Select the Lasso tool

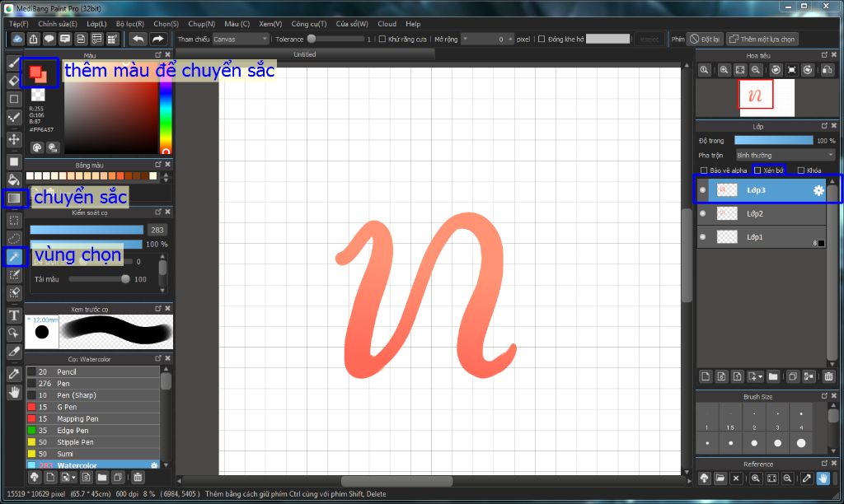pyautogui.click(x=14, y=238)
